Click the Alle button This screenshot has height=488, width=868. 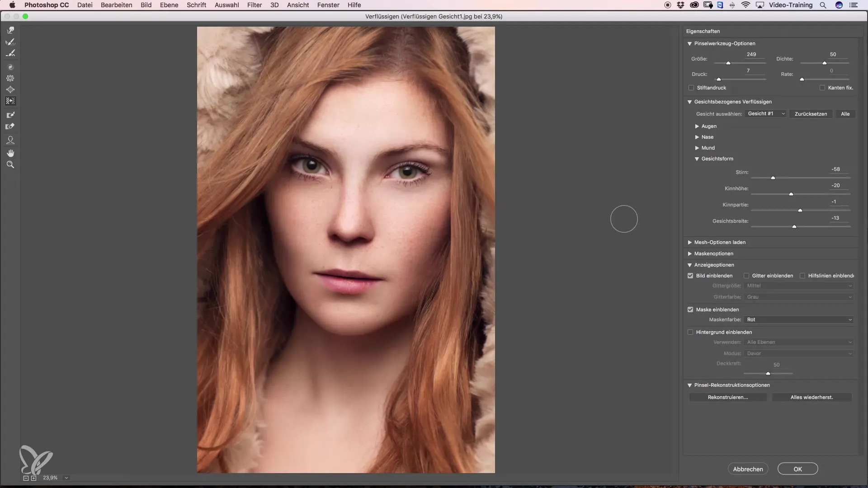coord(845,114)
